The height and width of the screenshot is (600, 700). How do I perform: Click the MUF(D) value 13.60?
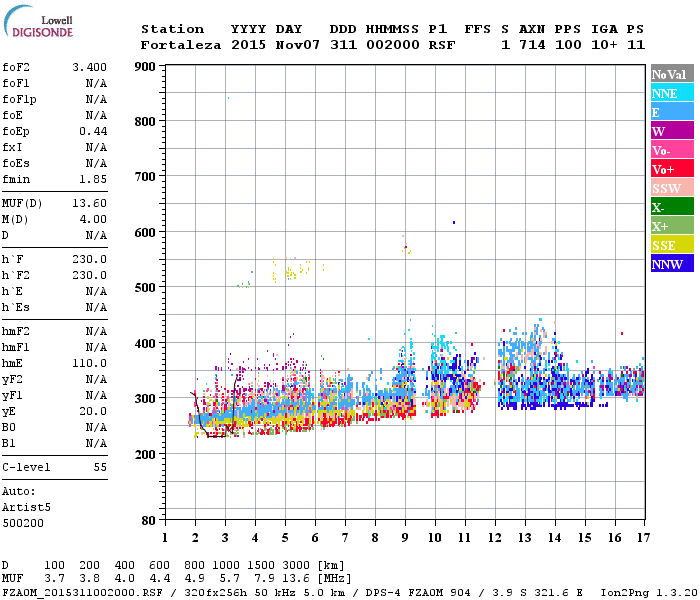point(89,204)
